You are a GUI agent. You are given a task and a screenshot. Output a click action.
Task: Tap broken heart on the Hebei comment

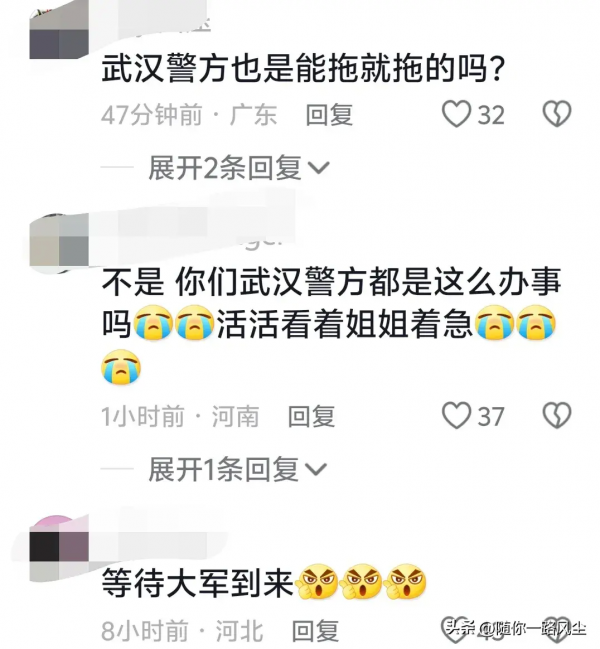(x=557, y=630)
